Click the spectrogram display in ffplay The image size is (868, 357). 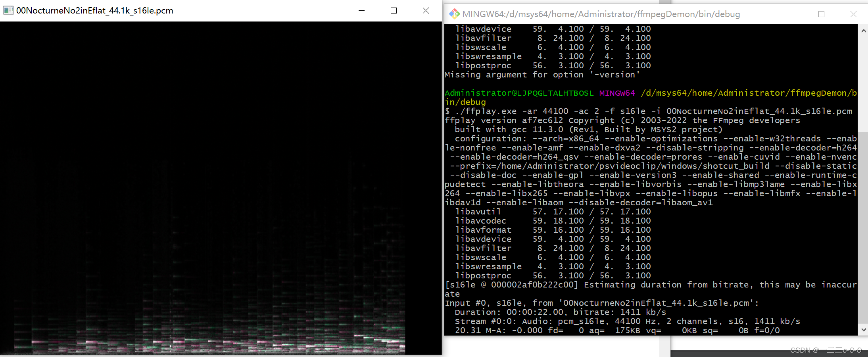pos(221,188)
